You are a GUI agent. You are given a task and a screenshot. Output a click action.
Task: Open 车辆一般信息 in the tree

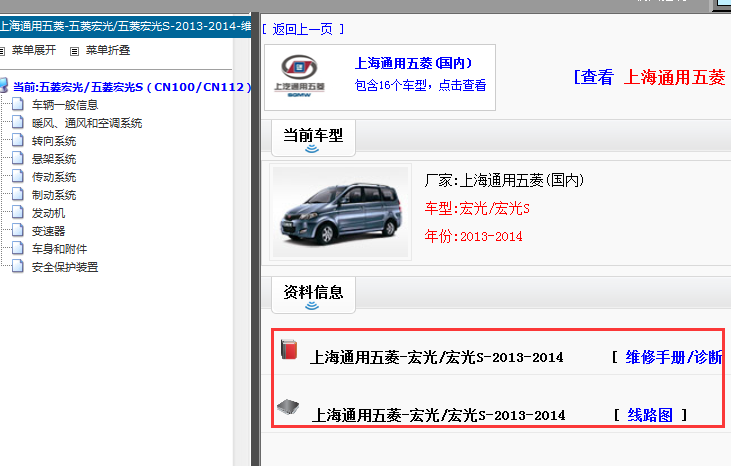click(65, 105)
